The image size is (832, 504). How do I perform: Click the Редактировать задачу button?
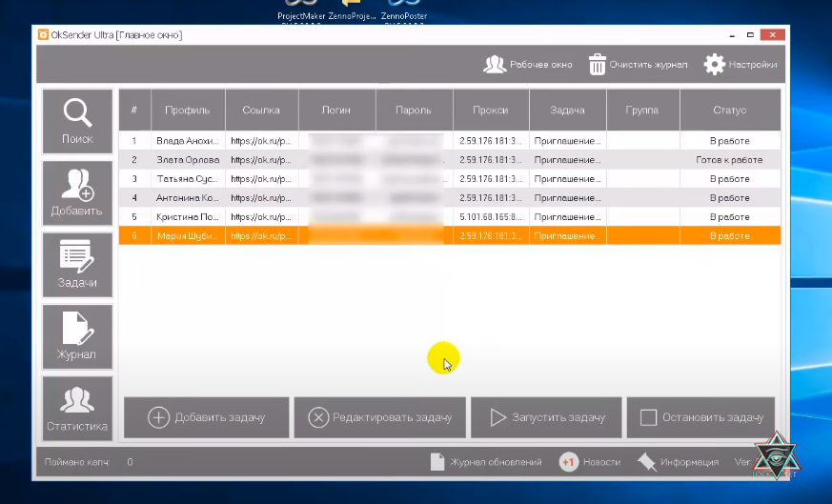(379, 417)
